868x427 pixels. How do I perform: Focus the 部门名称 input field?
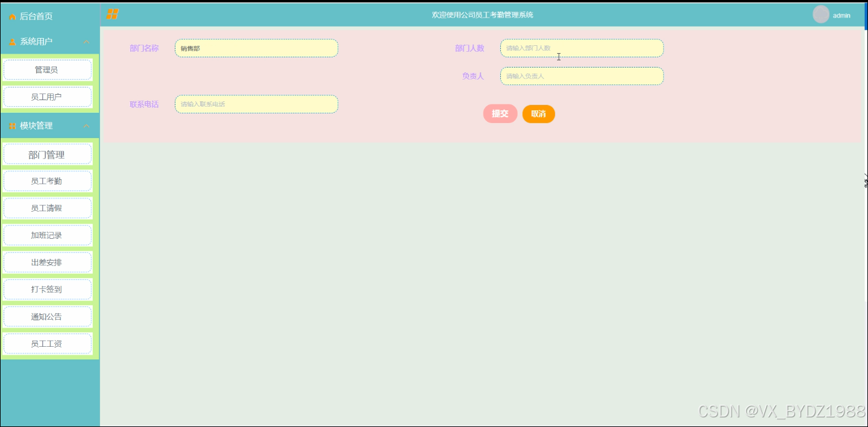coord(256,48)
